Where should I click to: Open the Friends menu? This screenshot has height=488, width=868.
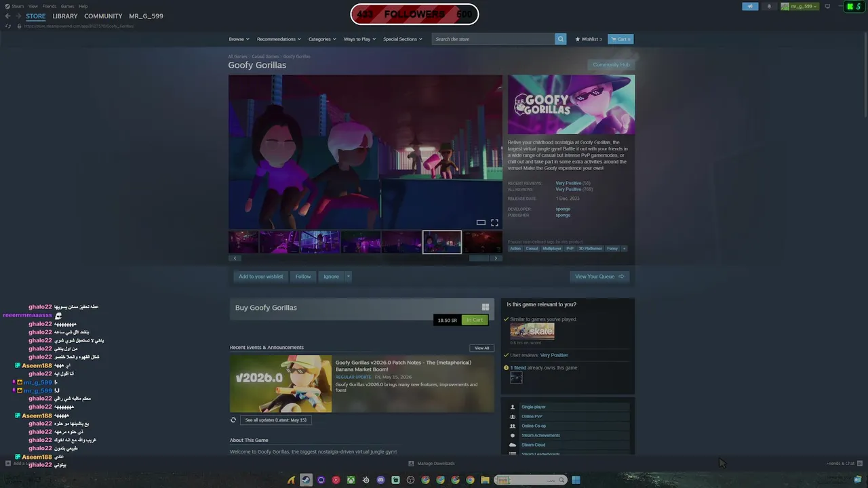50,6
